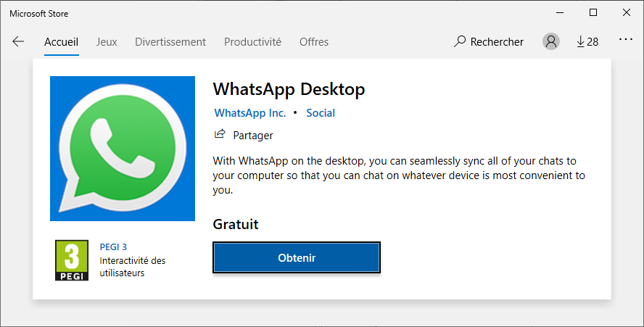The image size is (644, 327).
Task: Open the three-dot more options menu
Action: pyautogui.click(x=626, y=39)
